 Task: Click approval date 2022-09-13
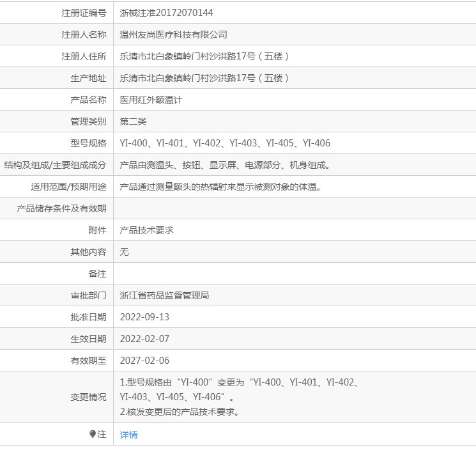[144, 317]
